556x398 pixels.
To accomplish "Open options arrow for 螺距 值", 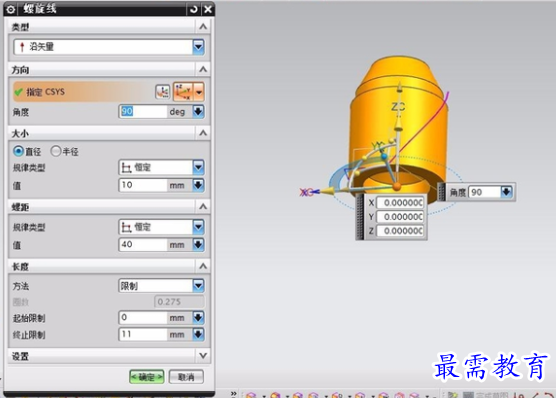I will (198, 244).
